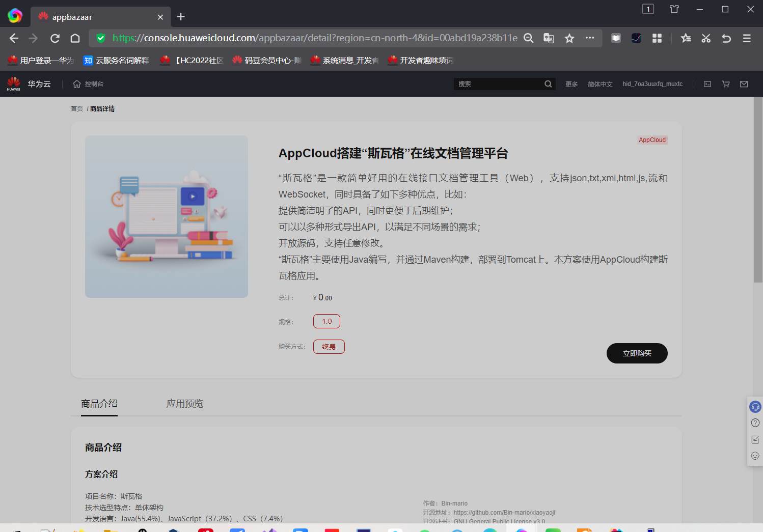The image size is (763, 532).
Task: Click the zoom magnifier in address bar
Action: coord(529,38)
